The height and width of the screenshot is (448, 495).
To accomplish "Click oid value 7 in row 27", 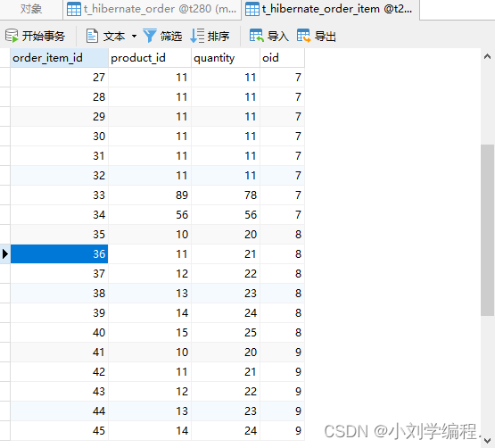I will (x=298, y=78).
